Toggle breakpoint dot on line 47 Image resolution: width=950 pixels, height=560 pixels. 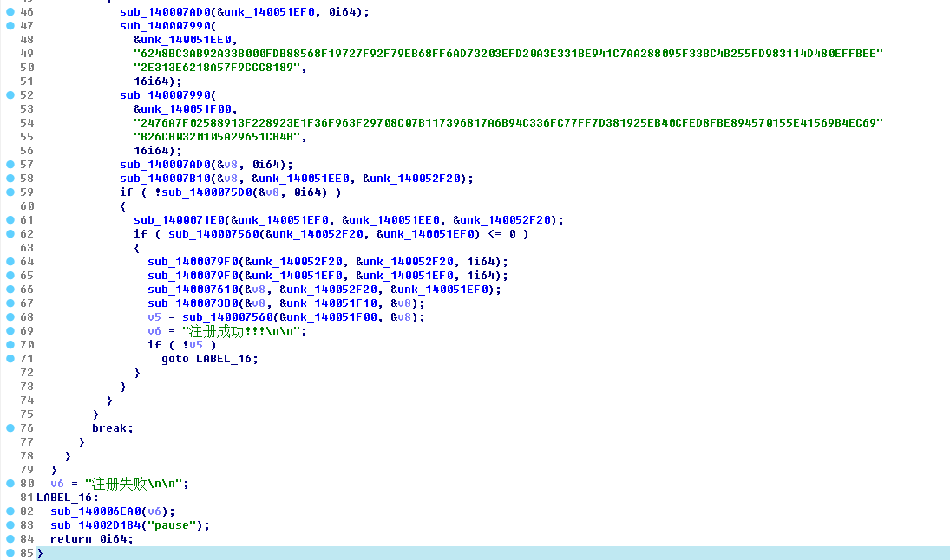click(x=10, y=25)
